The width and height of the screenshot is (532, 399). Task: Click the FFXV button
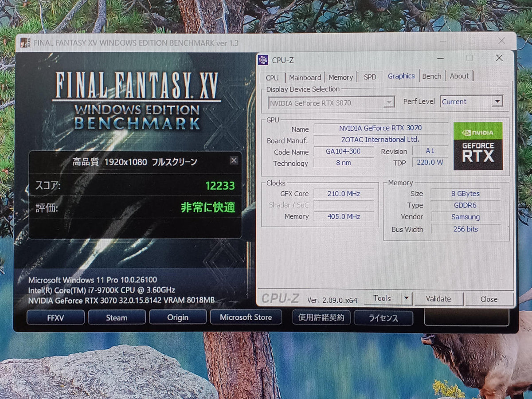pyautogui.click(x=56, y=317)
